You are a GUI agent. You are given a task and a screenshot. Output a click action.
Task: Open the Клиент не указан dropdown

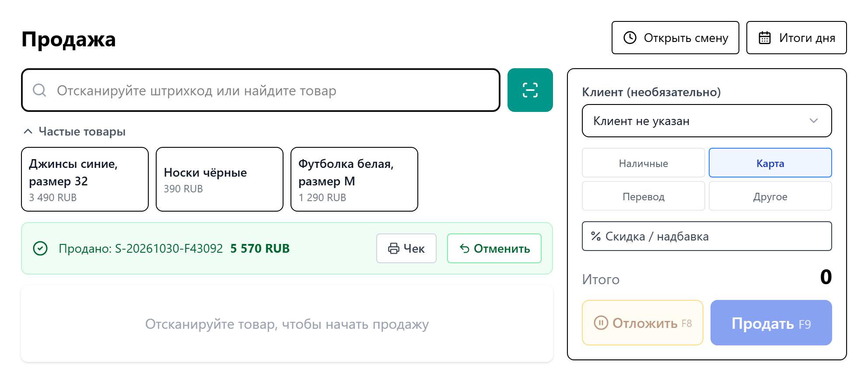point(707,121)
